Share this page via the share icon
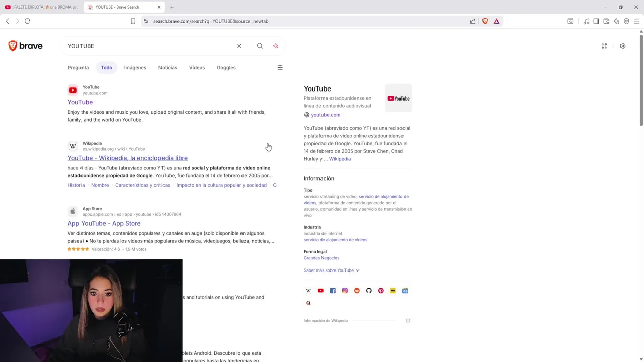 coord(473,21)
